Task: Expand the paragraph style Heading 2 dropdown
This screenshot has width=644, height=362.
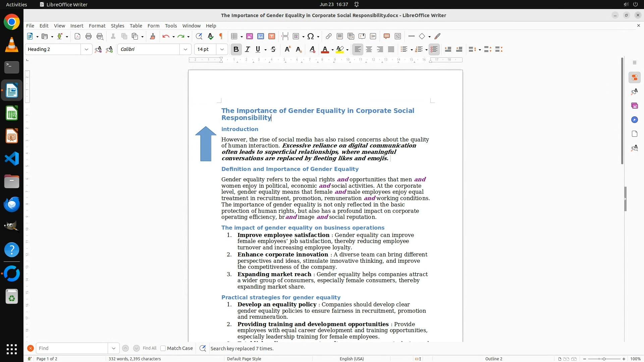Action: [87, 50]
